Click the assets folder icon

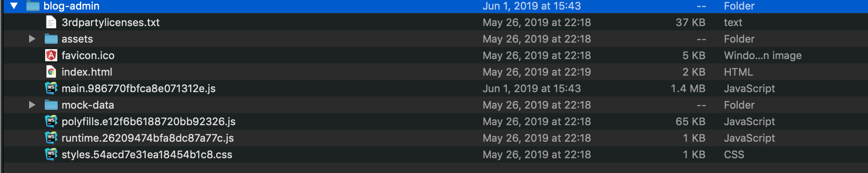(x=51, y=39)
